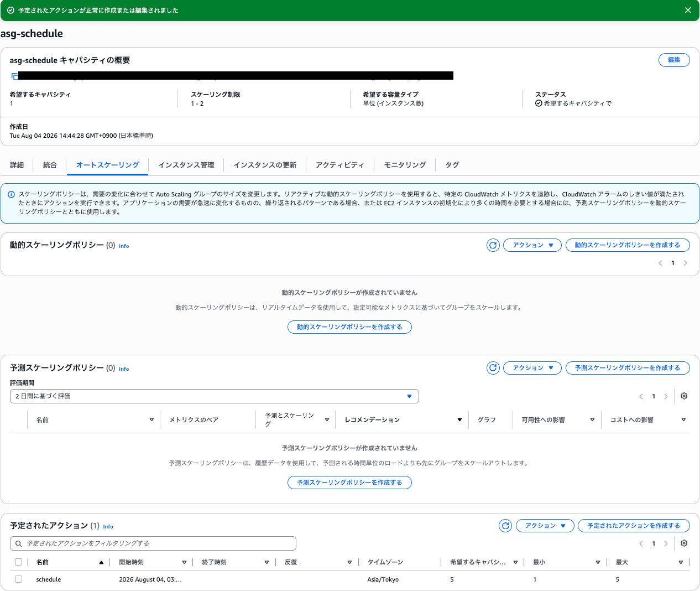Click the Asia/Tokyo timezone cell
This screenshot has height=591, width=700.
click(383, 579)
